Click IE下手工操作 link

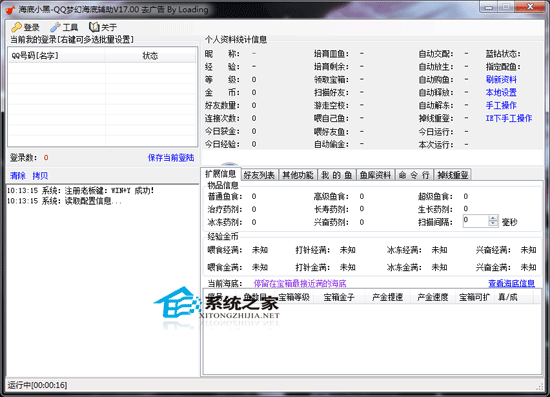(x=509, y=118)
